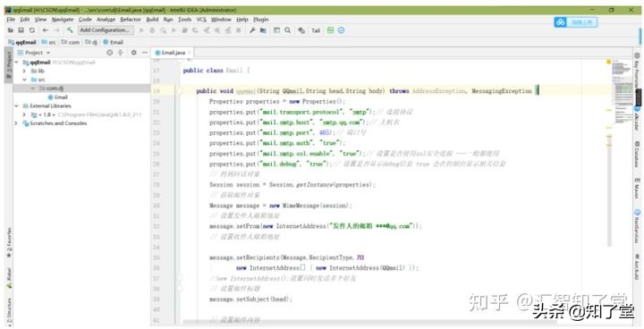Select Email class in project tree
644x329 pixels.
[x=58, y=97]
